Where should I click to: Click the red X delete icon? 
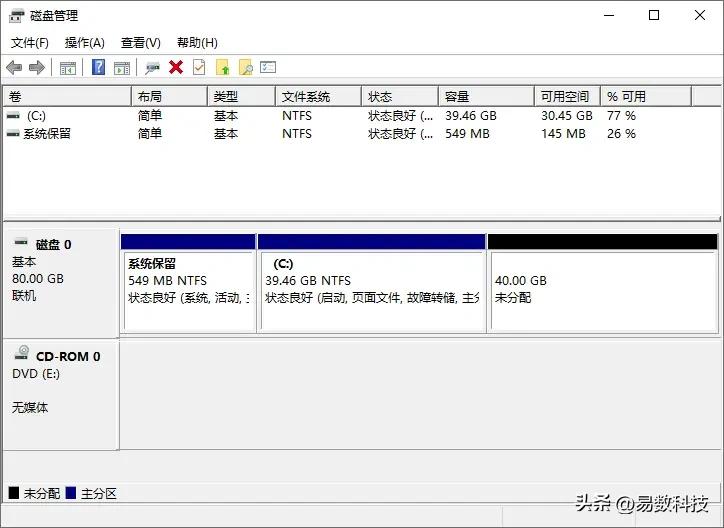pyautogui.click(x=176, y=67)
